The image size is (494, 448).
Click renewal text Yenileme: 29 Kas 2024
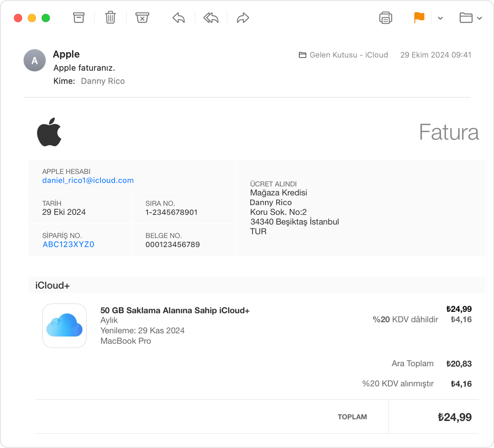point(142,330)
